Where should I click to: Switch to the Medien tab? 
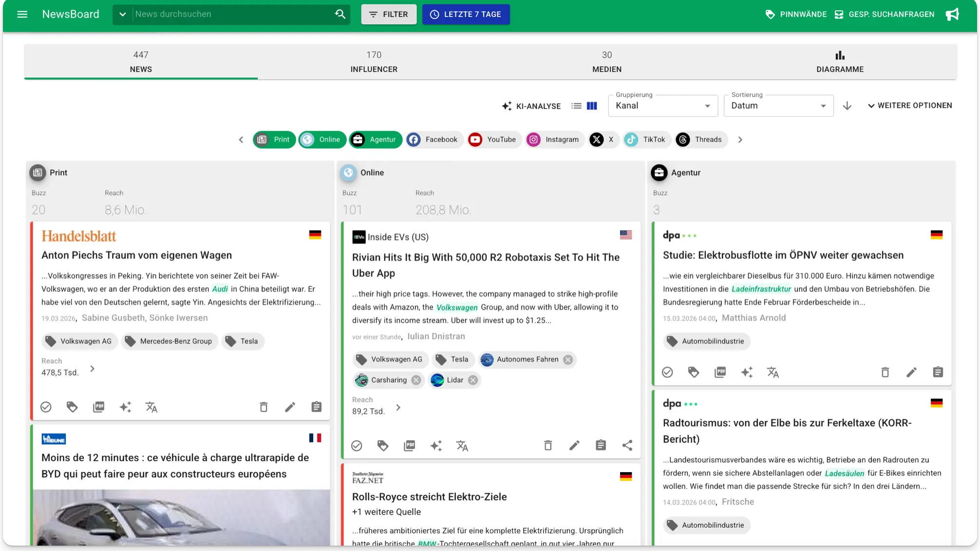pos(607,62)
